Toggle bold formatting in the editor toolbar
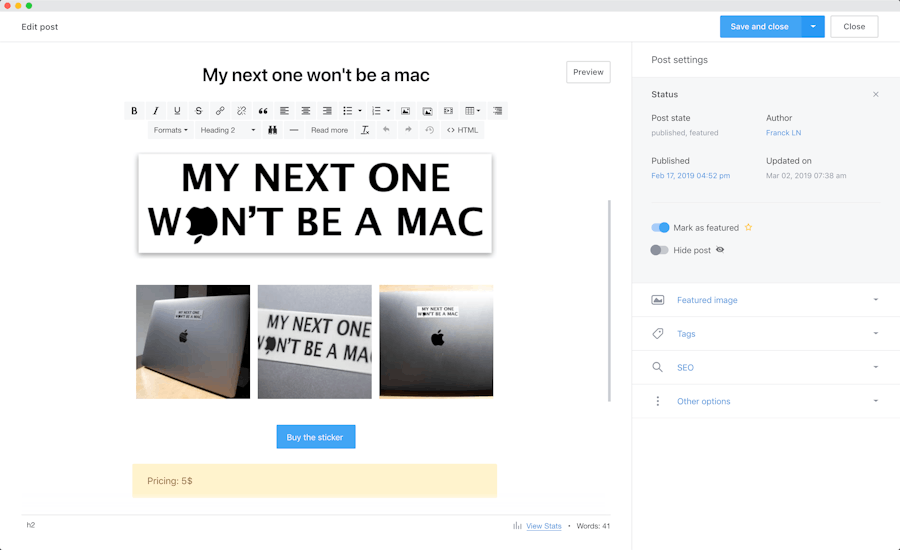The image size is (900, 550). [134, 111]
